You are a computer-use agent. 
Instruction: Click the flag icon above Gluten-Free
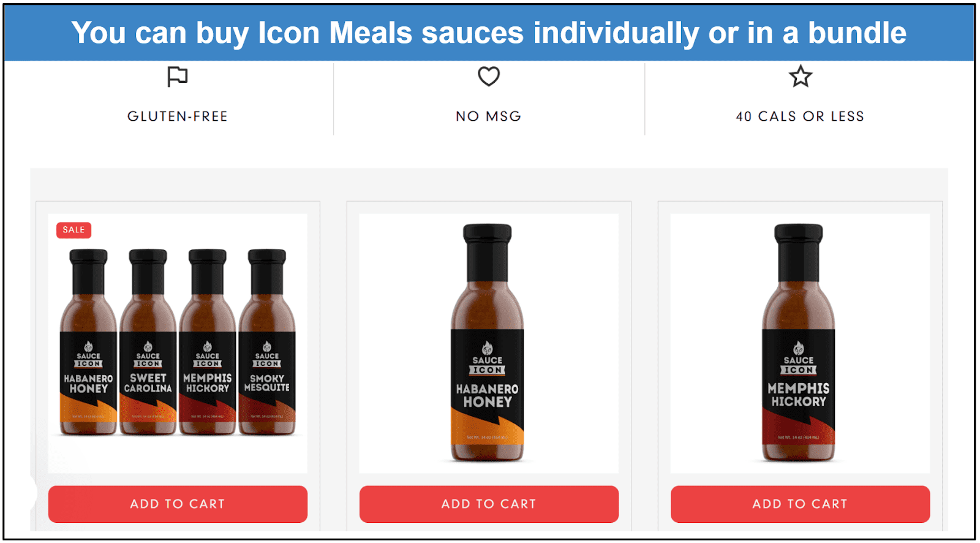pyautogui.click(x=178, y=77)
